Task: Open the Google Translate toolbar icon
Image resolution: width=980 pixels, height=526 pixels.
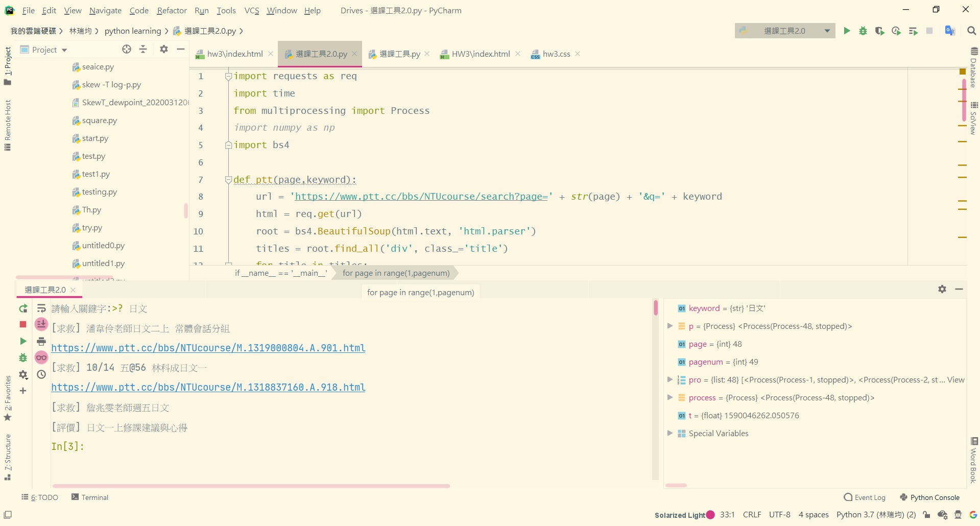Action: pos(950,31)
